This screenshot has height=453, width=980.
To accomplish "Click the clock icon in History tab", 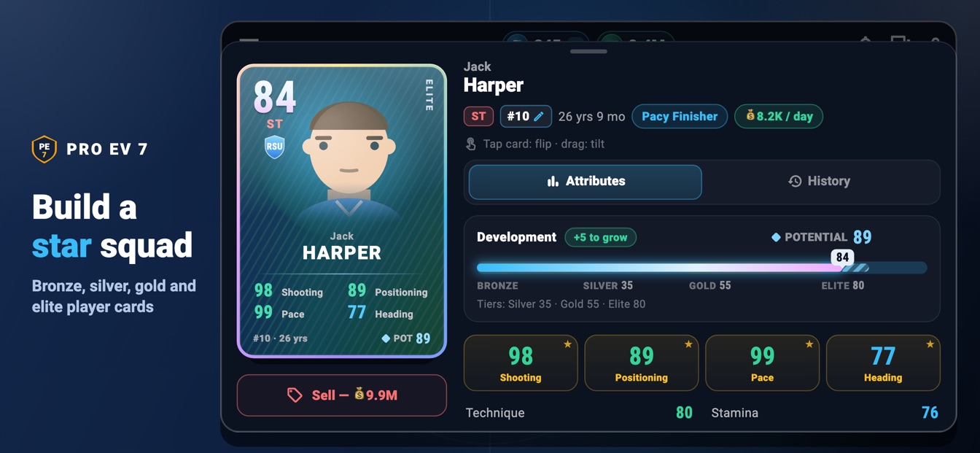I will pyautogui.click(x=795, y=181).
